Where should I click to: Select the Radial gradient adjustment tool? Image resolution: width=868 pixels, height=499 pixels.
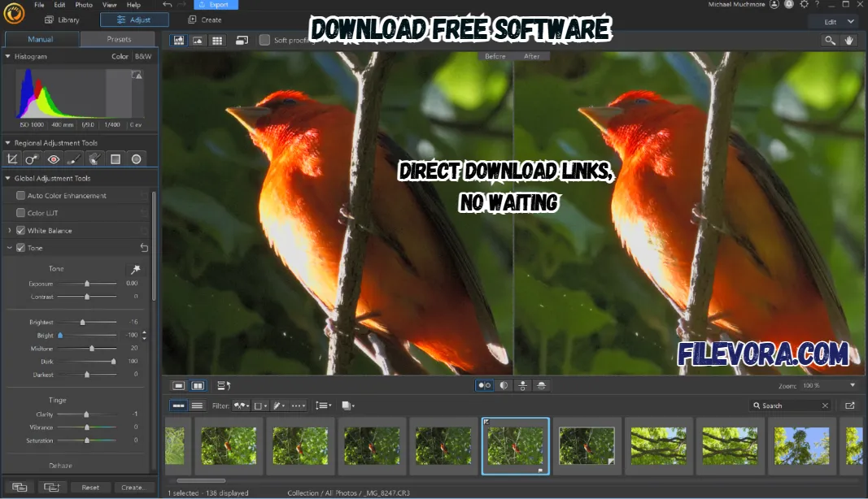[136, 159]
